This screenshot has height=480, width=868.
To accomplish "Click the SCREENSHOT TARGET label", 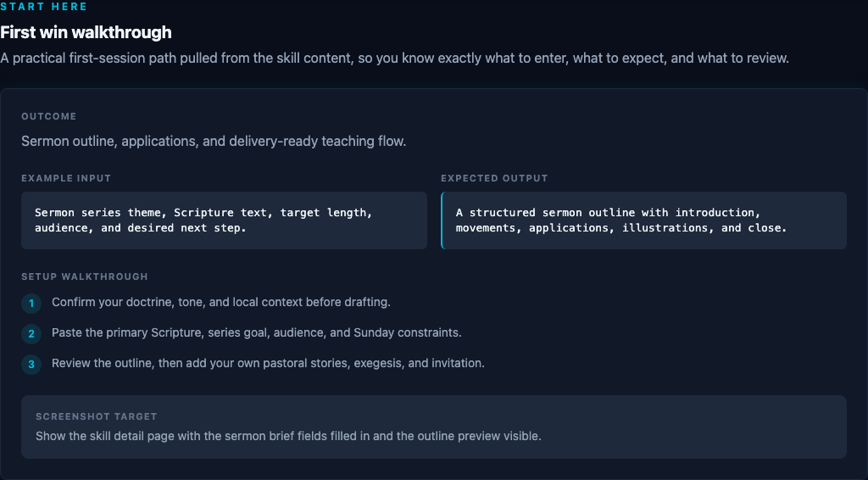I will click(97, 416).
